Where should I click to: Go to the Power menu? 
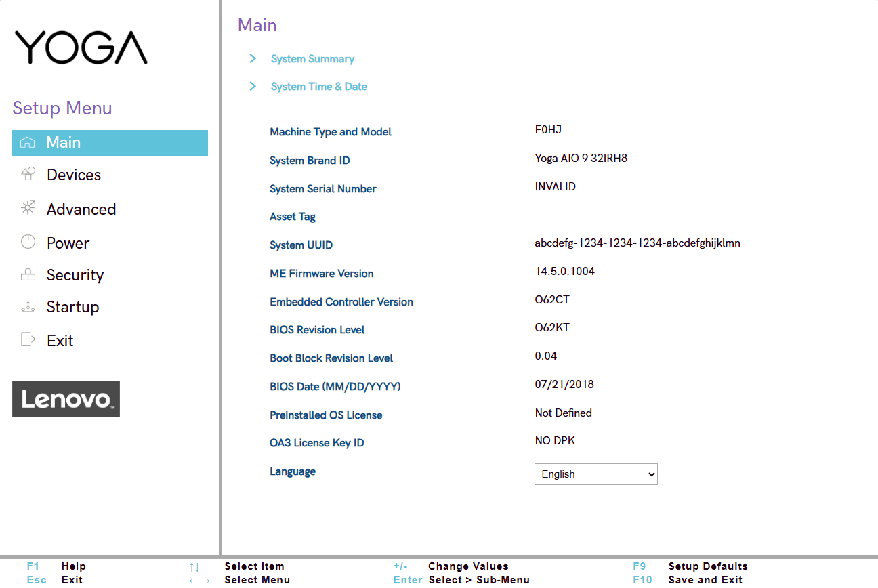tap(68, 243)
